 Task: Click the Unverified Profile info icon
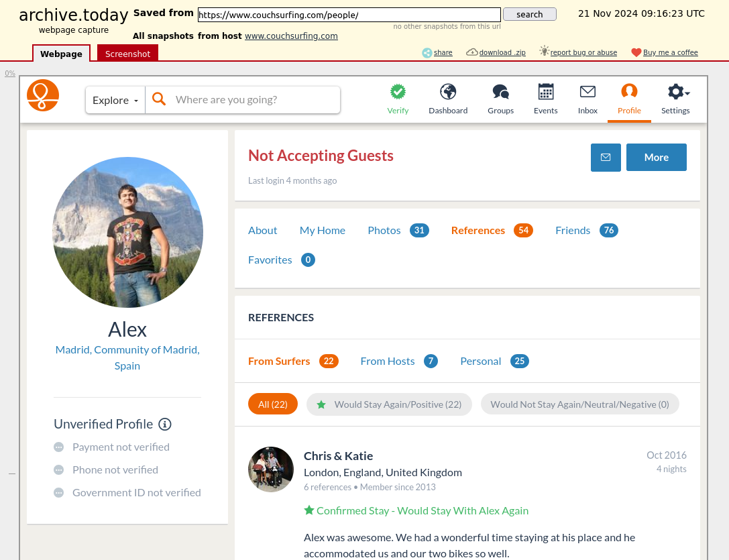(x=165, y=424)
